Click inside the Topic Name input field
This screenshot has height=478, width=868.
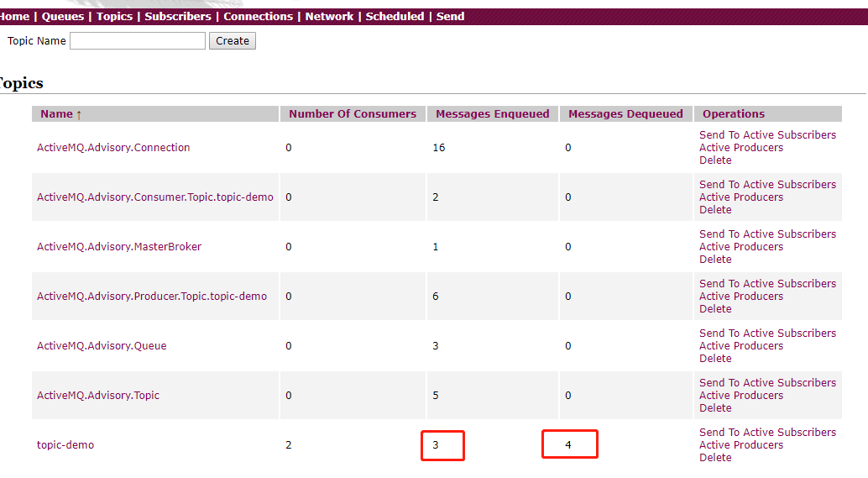[x=138, y=41]
